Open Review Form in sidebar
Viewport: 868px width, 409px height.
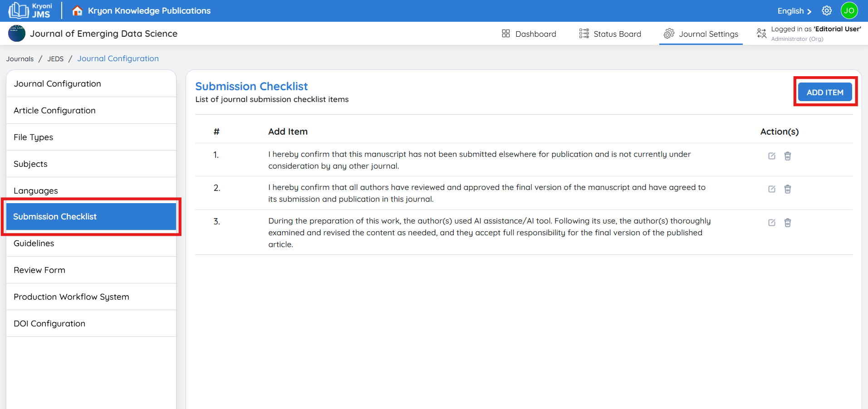(x=39, y=270)
